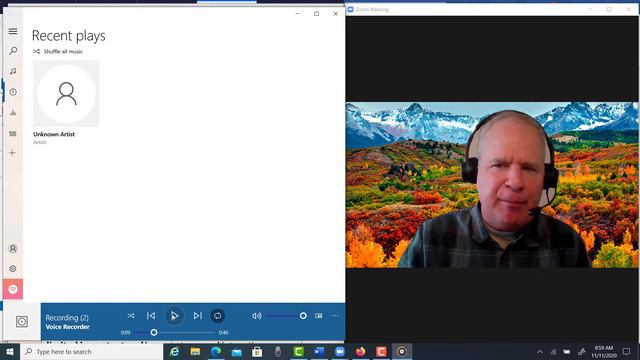This screenshot has width=640, height=360.
Task: Open network status tray icon
Action: (553, 351)
